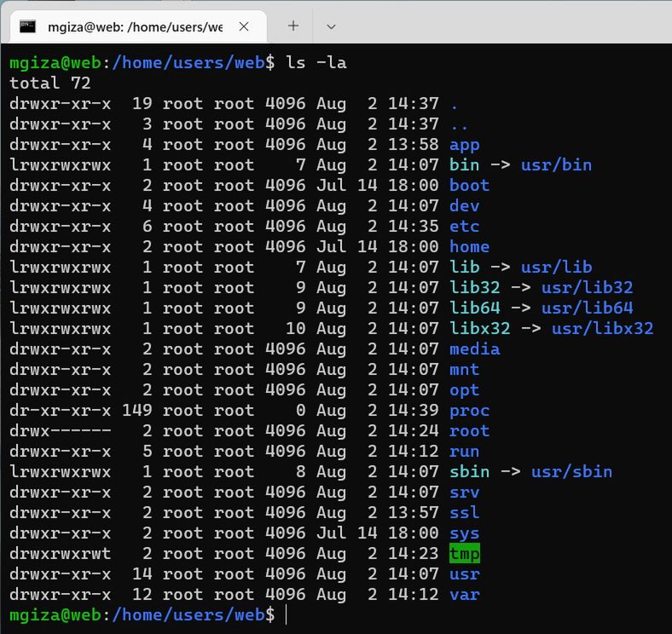Screen dimensions: 672x634
Task: Click the boot directory name
Action: [470, 186]
